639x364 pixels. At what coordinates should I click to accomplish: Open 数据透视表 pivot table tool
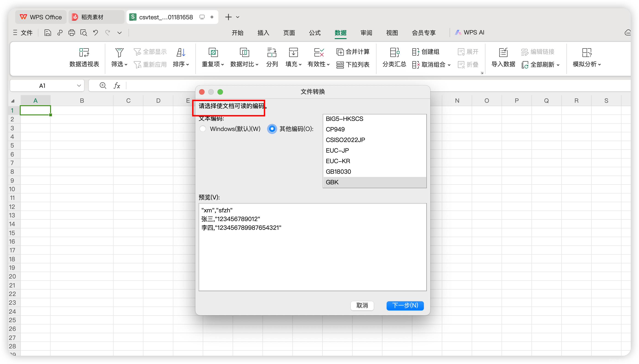click(84, 58)
